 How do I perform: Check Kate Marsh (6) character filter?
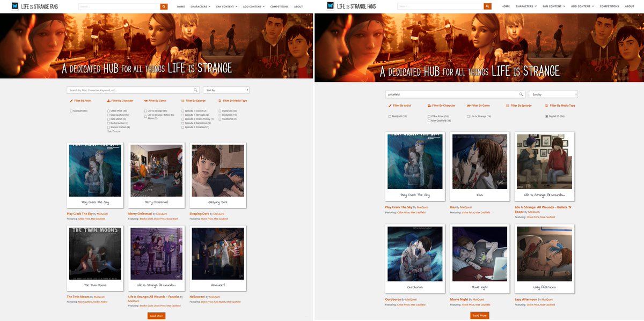(x=108, y=119)
